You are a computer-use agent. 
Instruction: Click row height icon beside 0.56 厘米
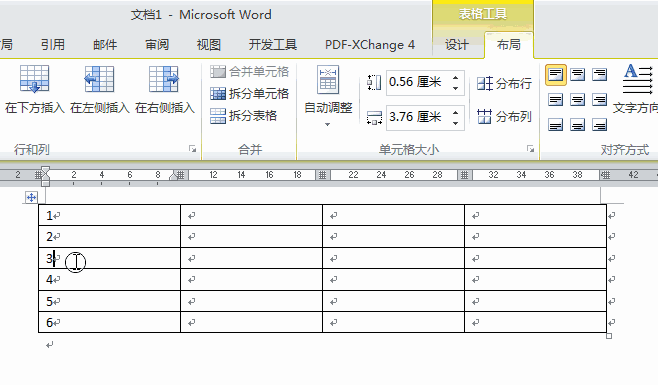point(374,83)
